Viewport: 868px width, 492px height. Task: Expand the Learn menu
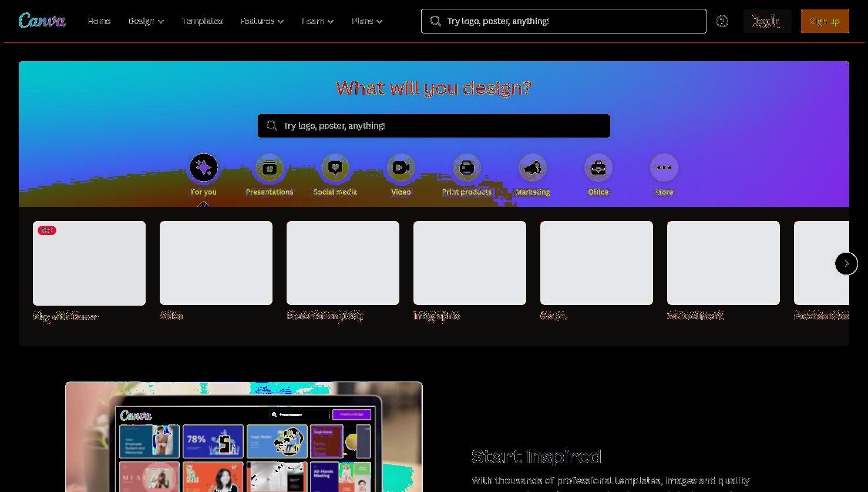[x=318, y=21]
